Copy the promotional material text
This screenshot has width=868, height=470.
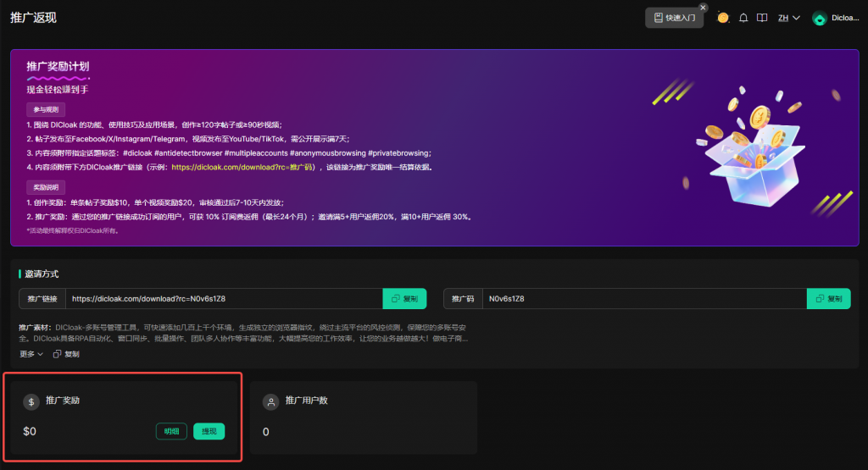[66, 354]
